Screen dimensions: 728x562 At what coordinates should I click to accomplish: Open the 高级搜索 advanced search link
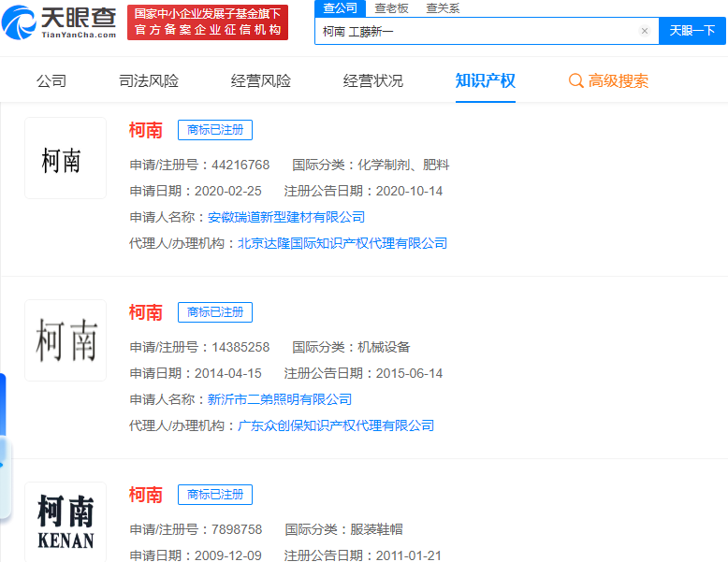tap(608, 80)
